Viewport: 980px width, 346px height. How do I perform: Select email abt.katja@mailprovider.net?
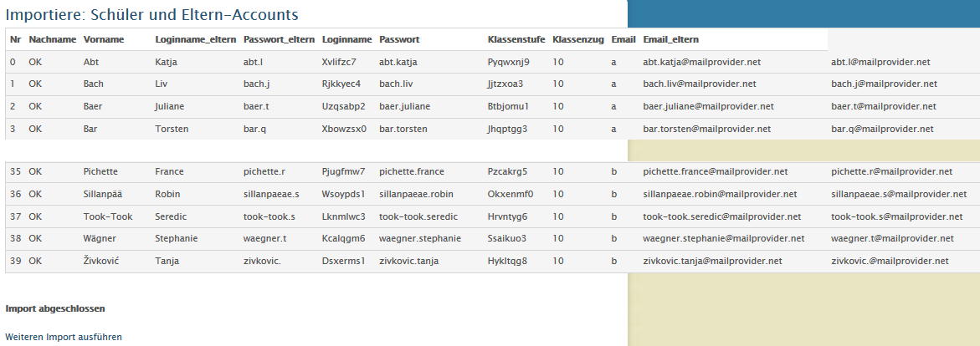pos(702,62)
